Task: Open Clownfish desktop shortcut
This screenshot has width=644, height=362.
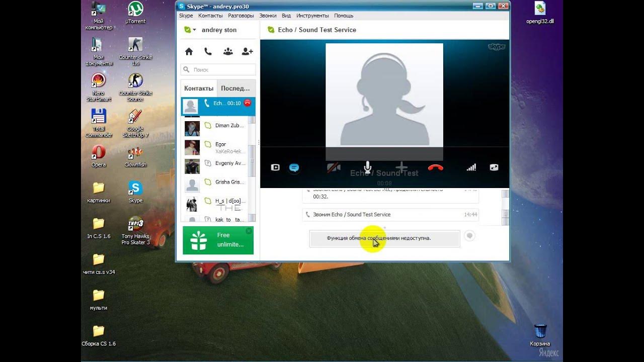Action: tap(135, 156)
